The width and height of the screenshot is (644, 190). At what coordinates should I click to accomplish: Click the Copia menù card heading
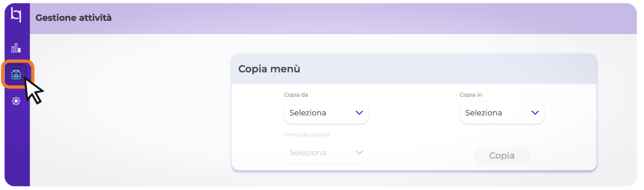point(269,69)
